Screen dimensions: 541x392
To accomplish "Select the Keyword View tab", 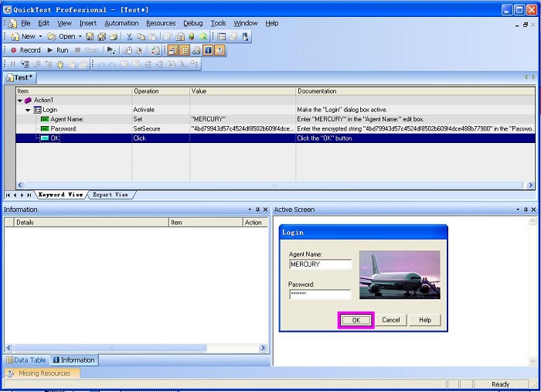I will [x=60, y=195].
